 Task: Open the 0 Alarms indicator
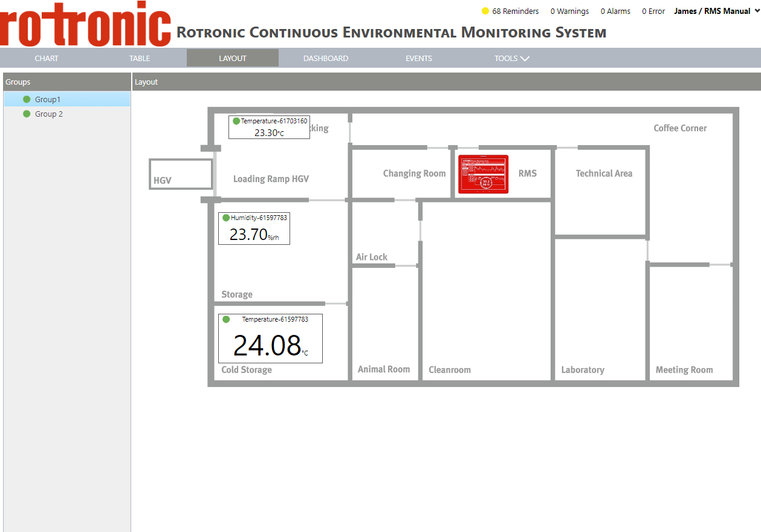(x=615, y=11)
